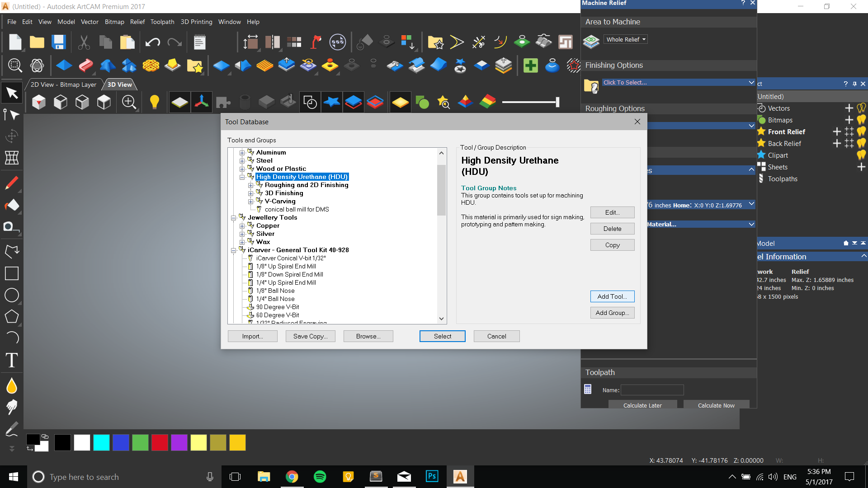Open the Vector menu
The height and width of the screenshot is (488, 868).
pyautogui.click(x=90, y=22)
